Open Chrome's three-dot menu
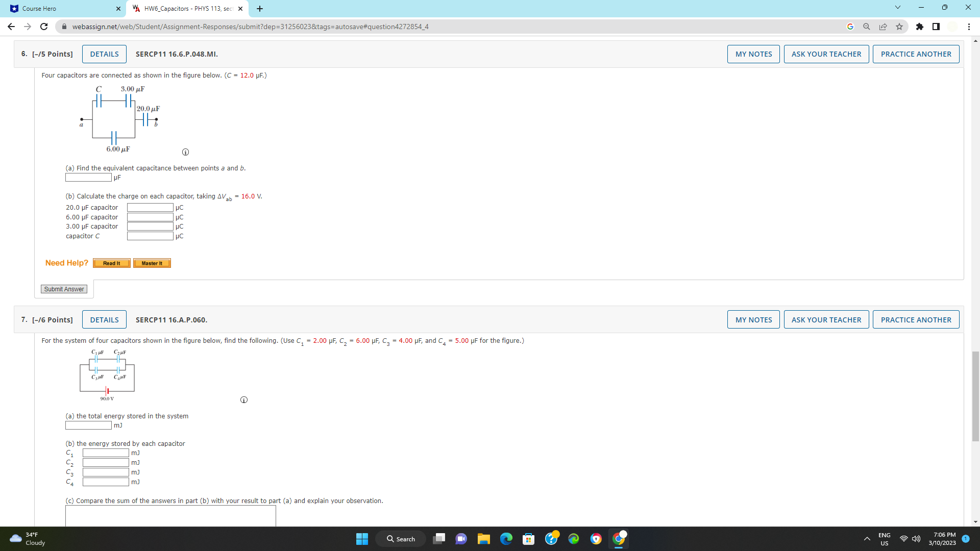Screen dimensions: 980x551 point(968,27)
